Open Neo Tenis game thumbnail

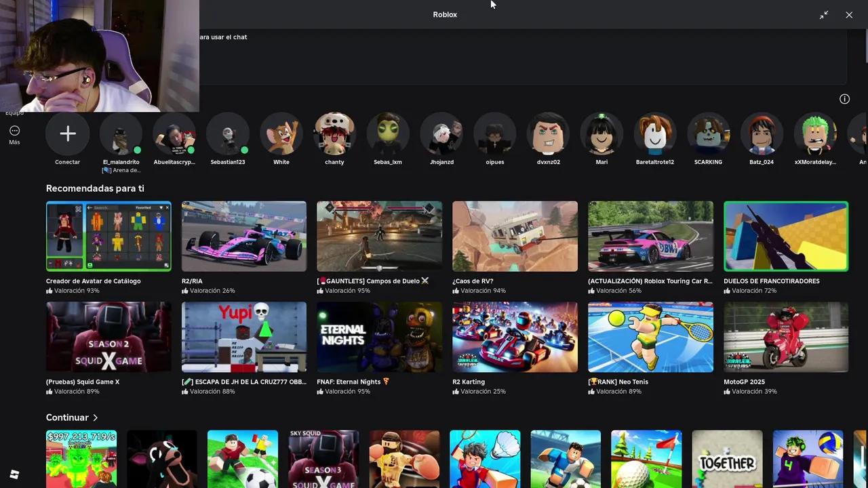651,337
